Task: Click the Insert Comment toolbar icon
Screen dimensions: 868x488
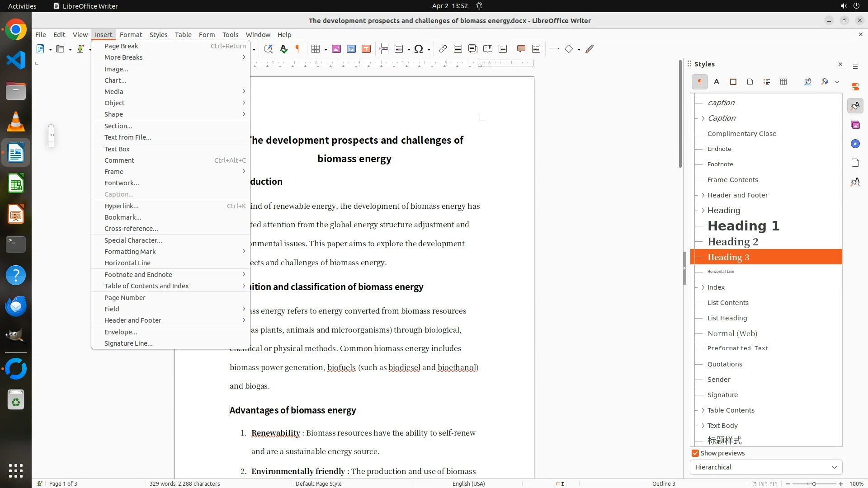Action: (x=521, y=49)
